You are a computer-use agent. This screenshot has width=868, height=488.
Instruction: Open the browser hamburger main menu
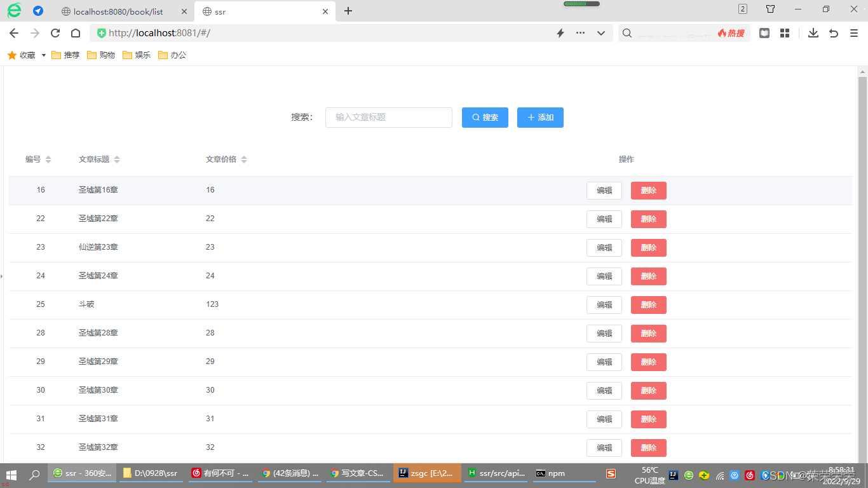tap(854, 33)
